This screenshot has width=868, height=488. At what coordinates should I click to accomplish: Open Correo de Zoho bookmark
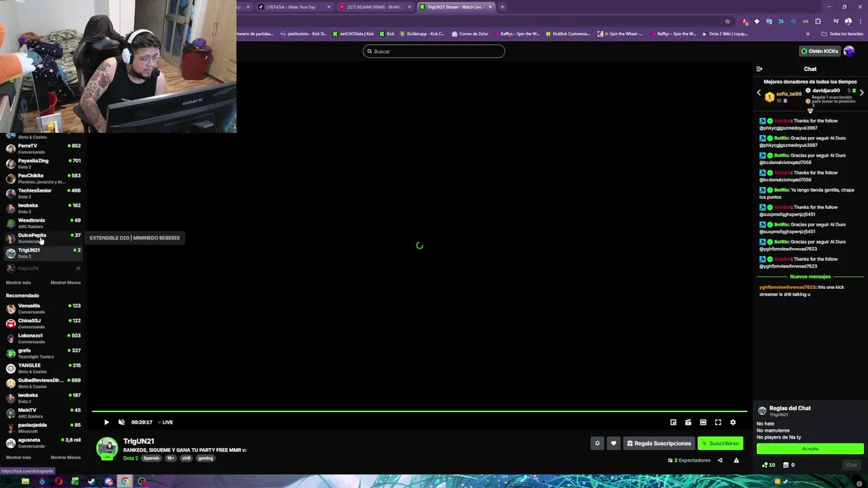pos(471,34)
